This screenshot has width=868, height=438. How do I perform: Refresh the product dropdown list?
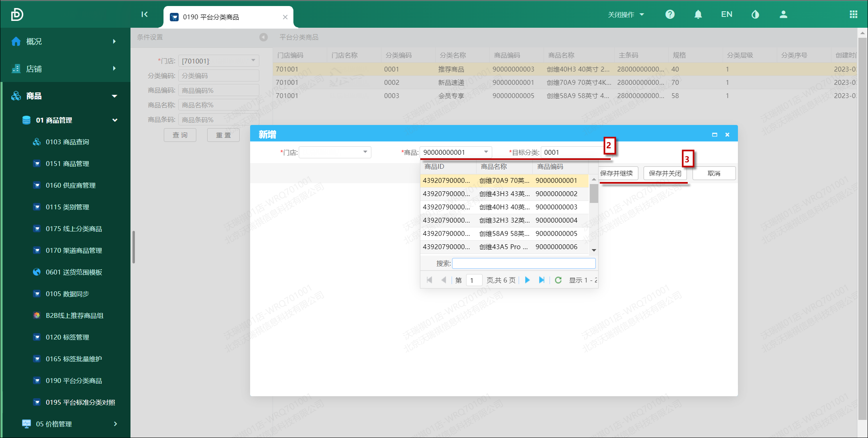[x=558, y=280]
